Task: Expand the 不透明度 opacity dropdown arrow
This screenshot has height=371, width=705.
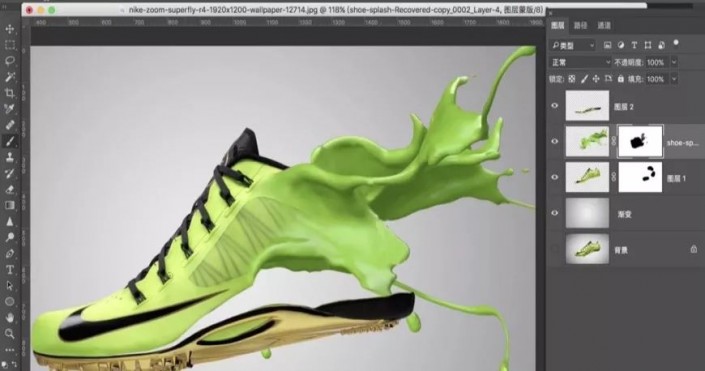Action: 674,63
